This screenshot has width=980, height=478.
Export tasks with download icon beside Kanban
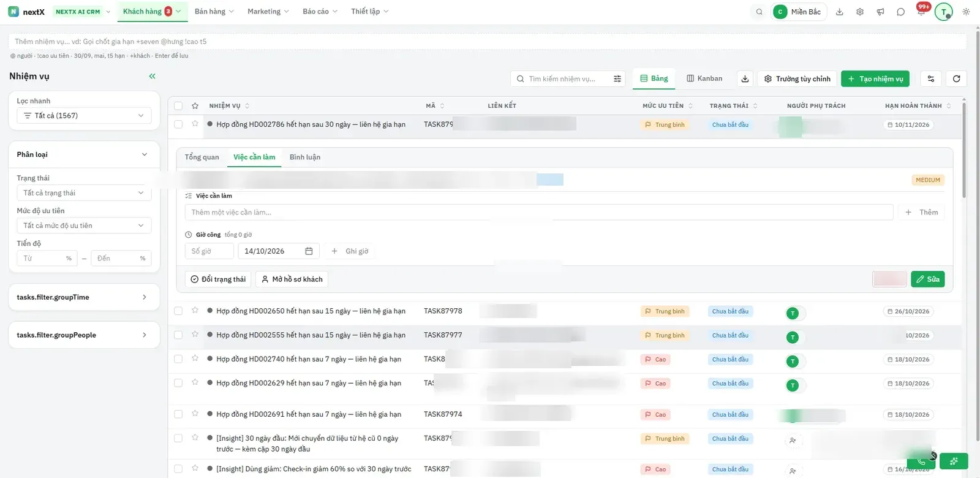(745, 79)
